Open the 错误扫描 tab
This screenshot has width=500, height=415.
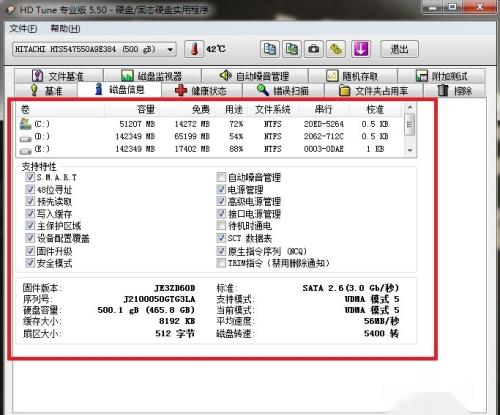pos(283,90)
